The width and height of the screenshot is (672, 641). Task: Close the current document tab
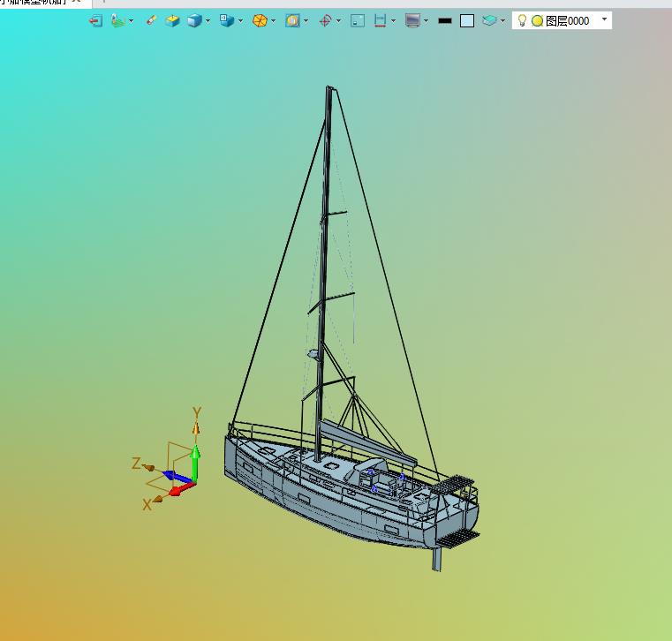(x=76, y=1)
